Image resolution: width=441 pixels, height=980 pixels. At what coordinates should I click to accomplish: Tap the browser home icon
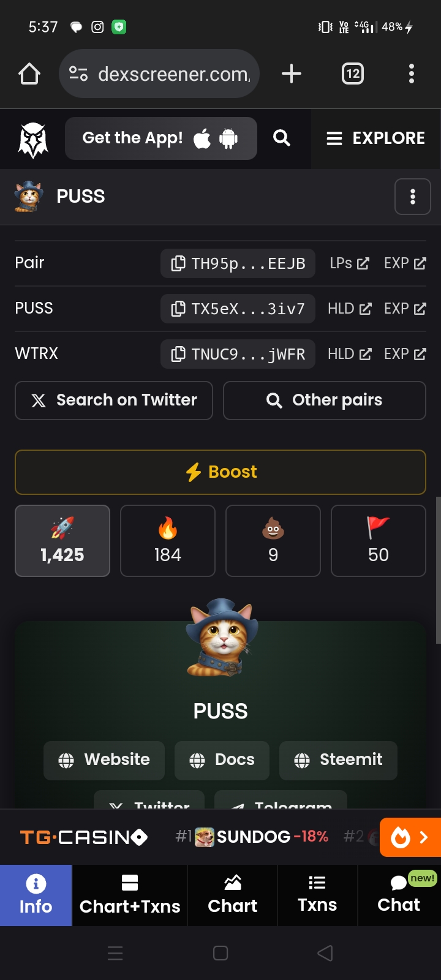[29, 74]
